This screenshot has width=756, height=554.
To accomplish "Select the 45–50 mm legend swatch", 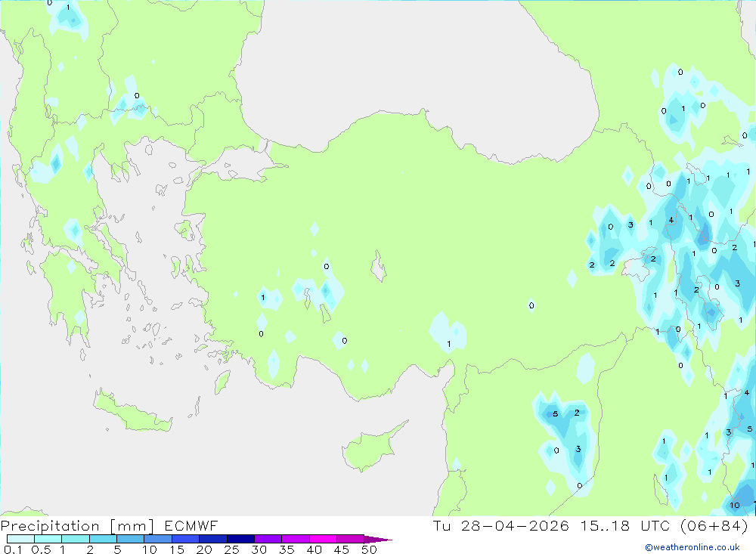I will [x=350, y=539].
